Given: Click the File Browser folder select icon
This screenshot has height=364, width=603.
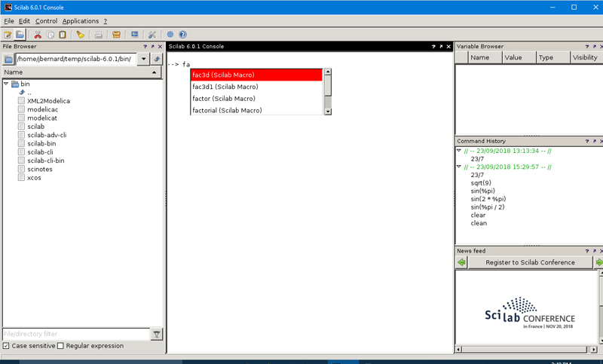Looking at the screenshot, I should click(x=8, y=60).
